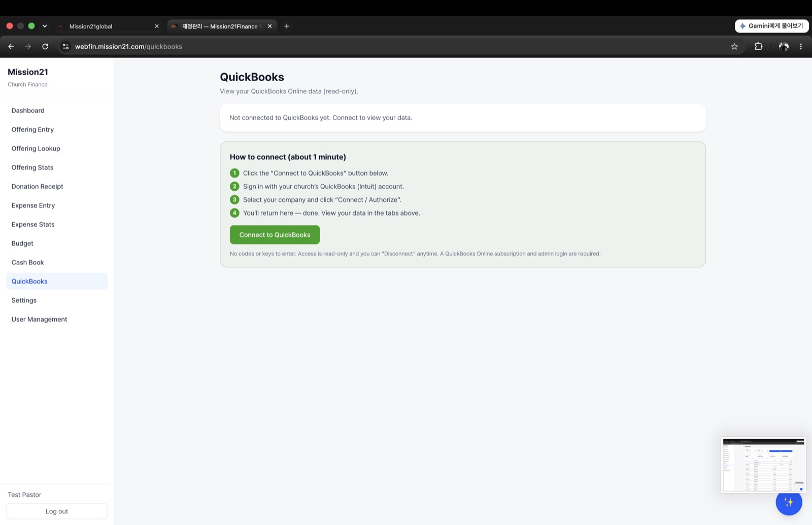
Task: Open the Chrome profile avatar
Action: [x=784, y=47]
